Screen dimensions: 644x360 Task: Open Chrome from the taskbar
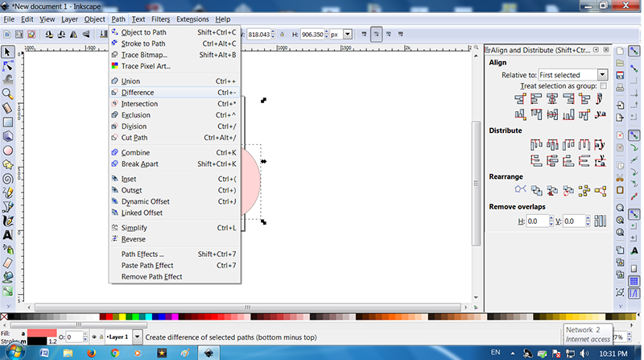[x=114, y=353]
